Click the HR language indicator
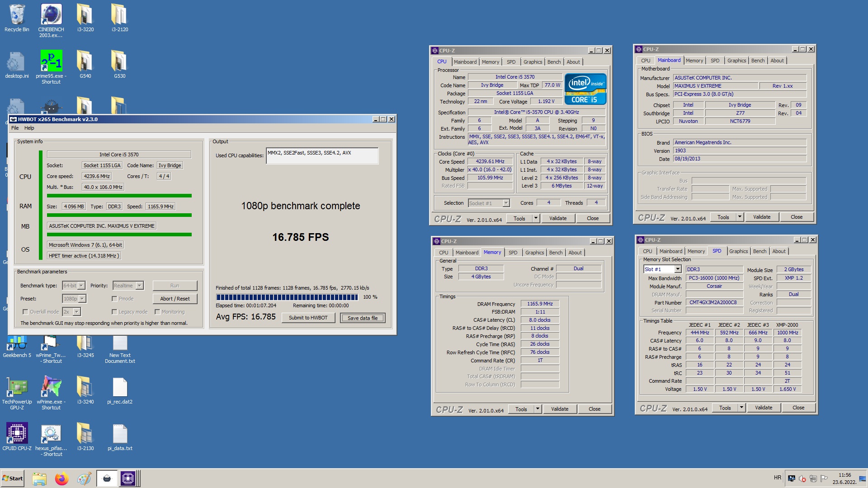This screenshot has height=488, width=868. coord(777,478)
